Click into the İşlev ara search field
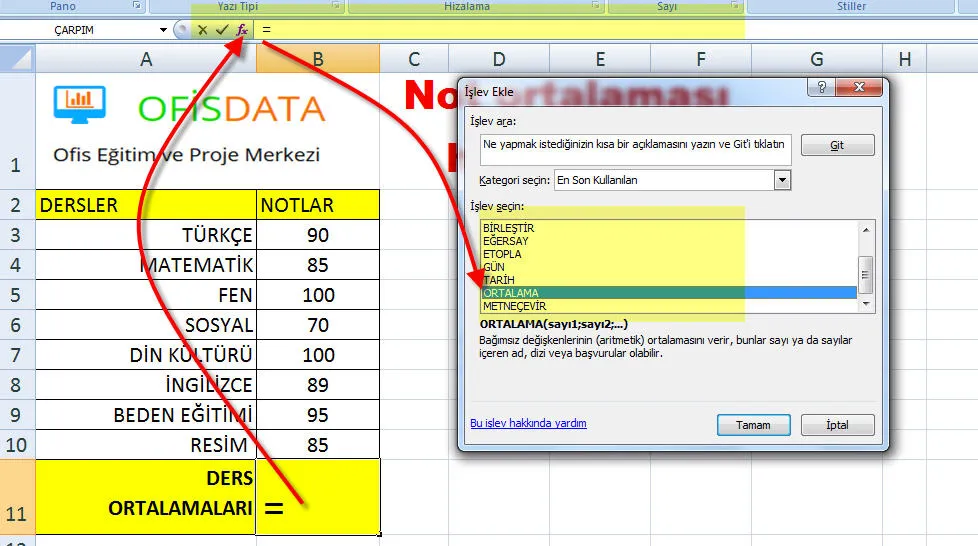The height and width of the screenshot is (546, 978). tap(634, 145)
